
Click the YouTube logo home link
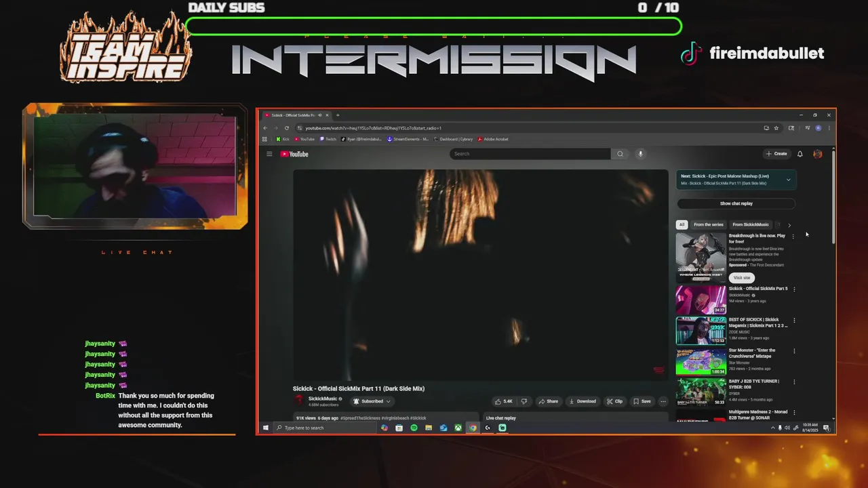pos(294,154)
